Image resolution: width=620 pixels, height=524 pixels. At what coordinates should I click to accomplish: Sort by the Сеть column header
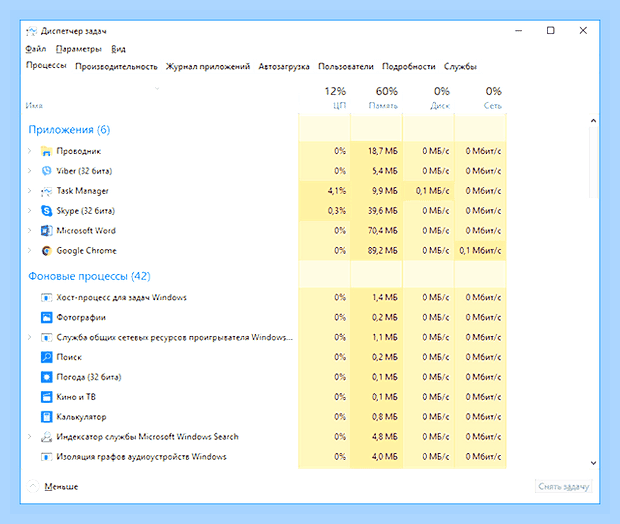click(480, 98)
